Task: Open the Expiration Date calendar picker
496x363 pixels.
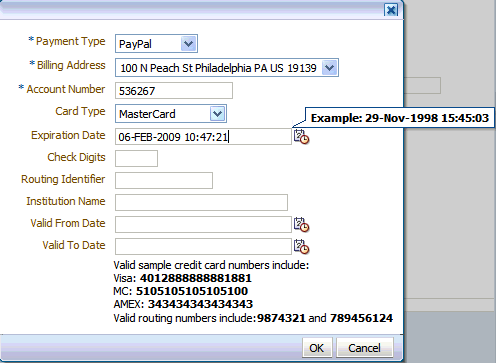Action: (x=301, y=137)
